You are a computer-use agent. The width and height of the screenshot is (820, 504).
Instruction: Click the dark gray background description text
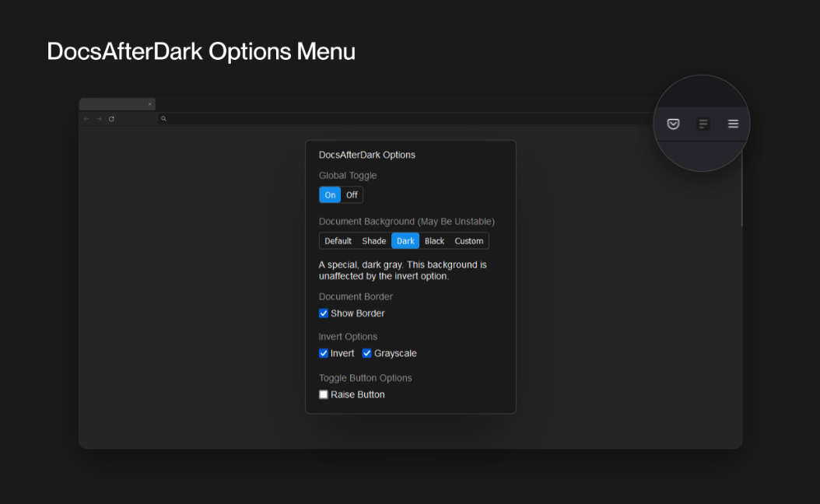tap(403, 271)
